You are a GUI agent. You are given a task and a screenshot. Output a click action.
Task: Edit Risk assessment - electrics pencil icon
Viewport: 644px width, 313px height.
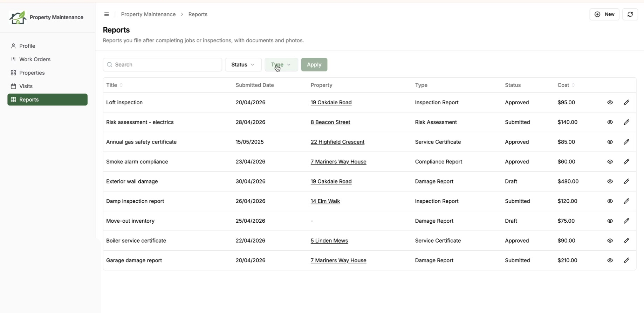coord(626,122)
